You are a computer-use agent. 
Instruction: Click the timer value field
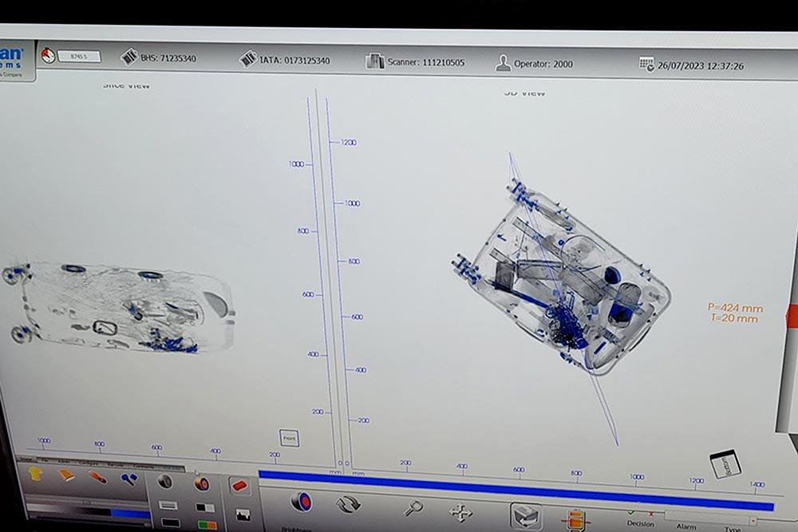[79, 57]
